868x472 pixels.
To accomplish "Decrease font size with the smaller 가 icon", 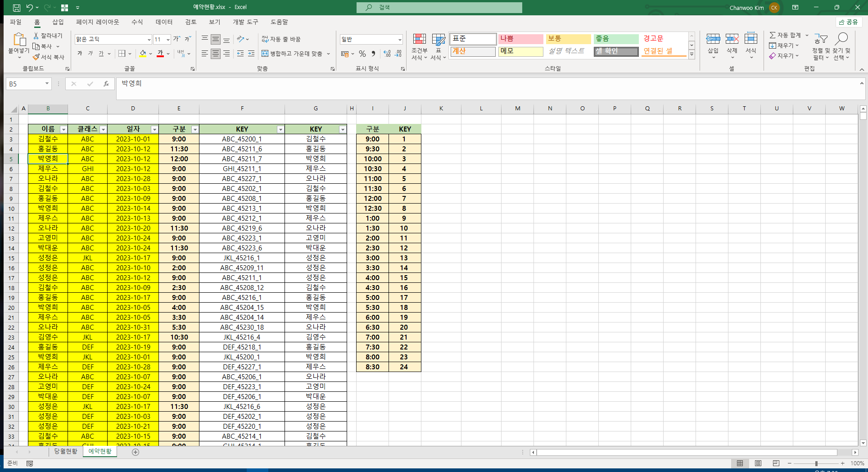I will click(x=188, y=39).
